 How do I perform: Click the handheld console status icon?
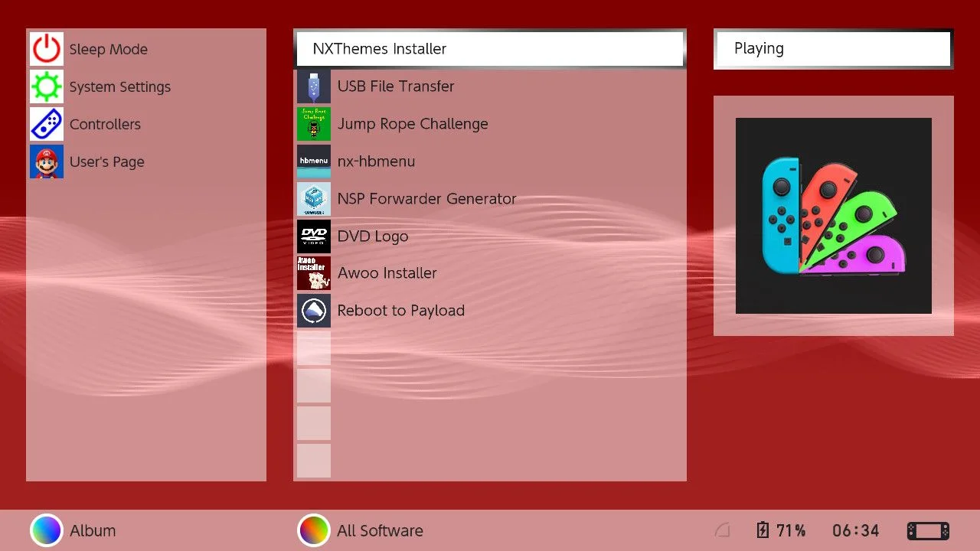coord(928,530)
